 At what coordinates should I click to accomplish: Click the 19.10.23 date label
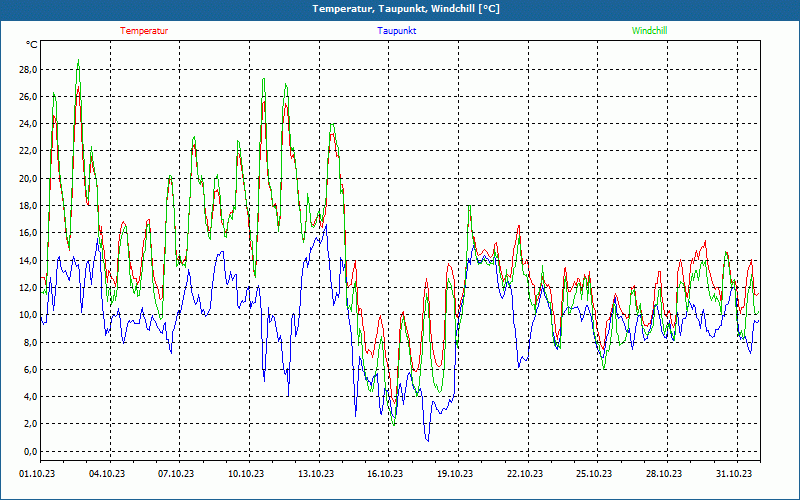[455, 473]
